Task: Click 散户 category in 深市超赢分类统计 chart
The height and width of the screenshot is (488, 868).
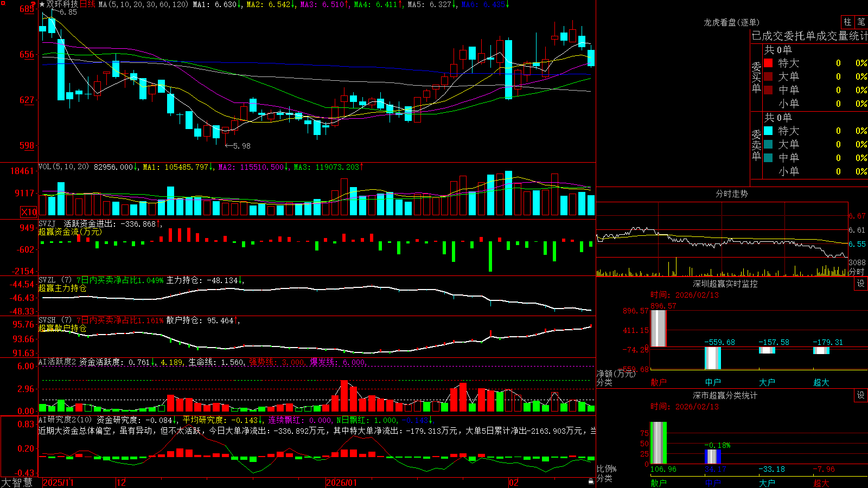Action: click(659, 483)
